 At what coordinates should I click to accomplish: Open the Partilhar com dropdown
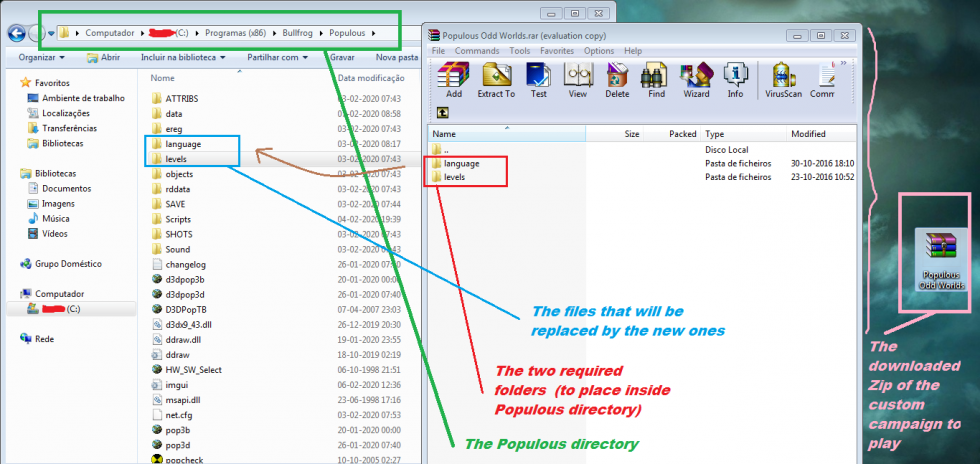pyautogui.click(x=278, y=57)
